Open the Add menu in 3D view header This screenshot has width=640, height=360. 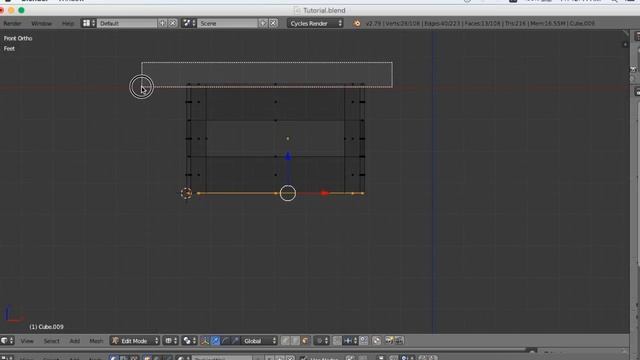pyautogui.click(x=74, y=341)
